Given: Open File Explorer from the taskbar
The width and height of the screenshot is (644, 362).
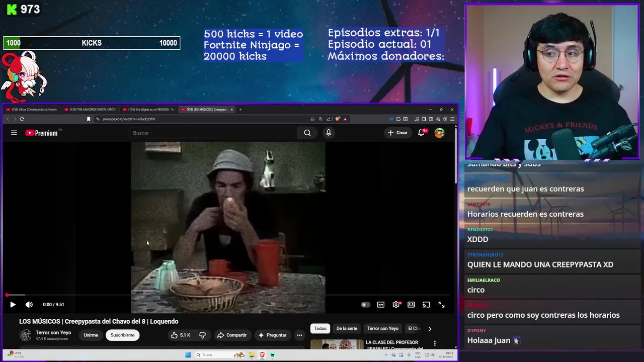Looking at the screenshot, I should (251, 355).
